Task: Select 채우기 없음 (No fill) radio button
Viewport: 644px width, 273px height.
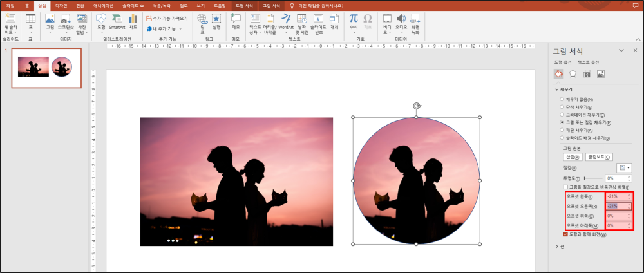Action: pyautogui.click(x=562, y=99)
